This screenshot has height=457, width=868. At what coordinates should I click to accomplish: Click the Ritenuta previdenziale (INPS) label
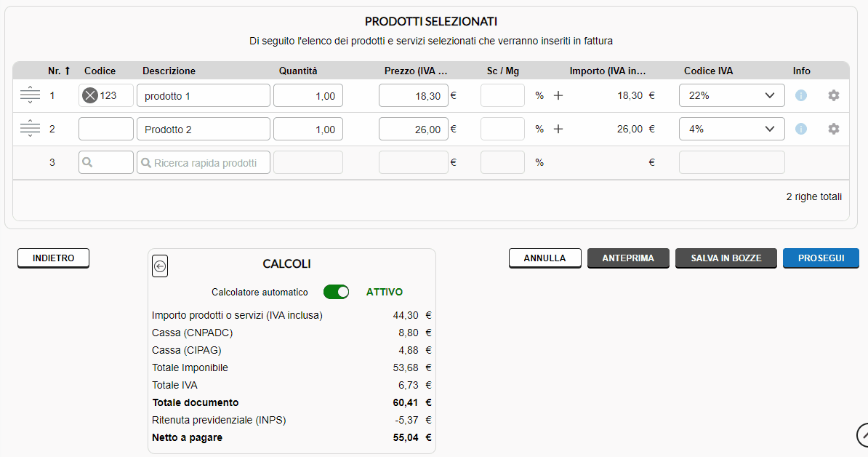219,420
